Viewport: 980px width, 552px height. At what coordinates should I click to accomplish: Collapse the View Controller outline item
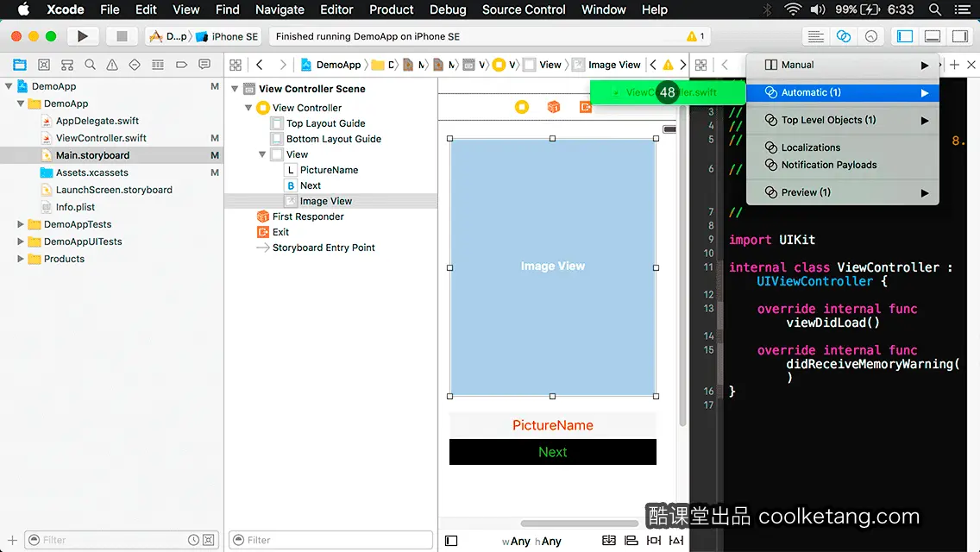pos(248,108)
